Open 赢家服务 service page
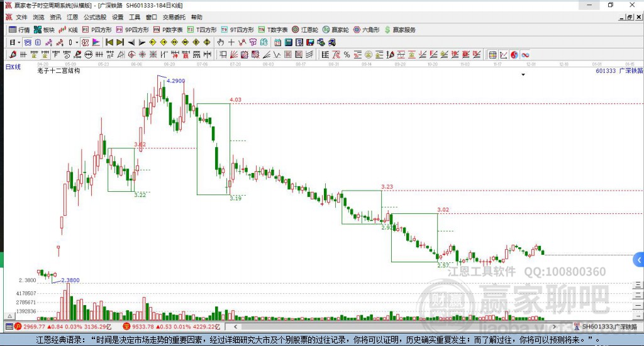This screenshot has height=346, width=644. coord(400,30)
